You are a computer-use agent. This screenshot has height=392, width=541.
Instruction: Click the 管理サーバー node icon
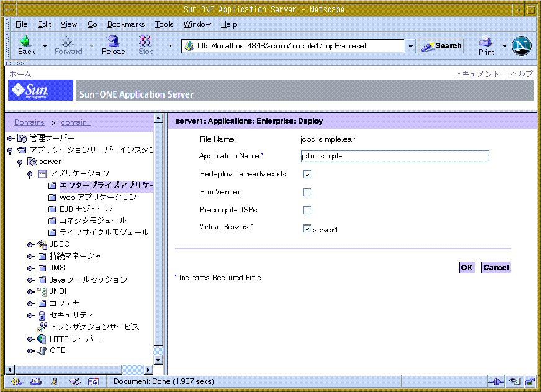(x=22, y=139)
